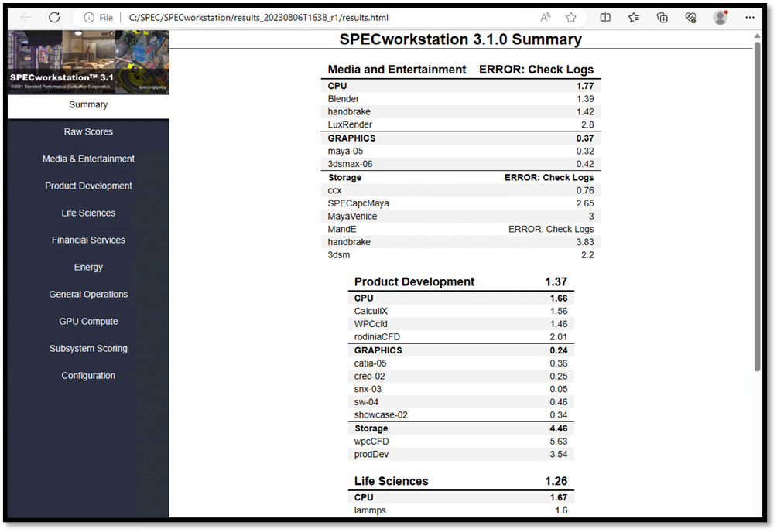Click the Life Sciences table heading
This screenshot has width=777, height=532.
click(x=391, y=481)
